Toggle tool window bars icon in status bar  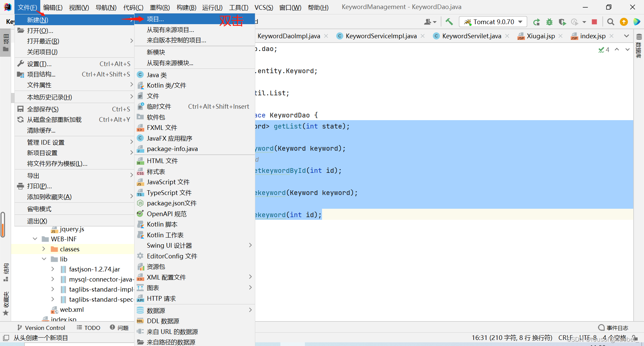click(6, 338)
